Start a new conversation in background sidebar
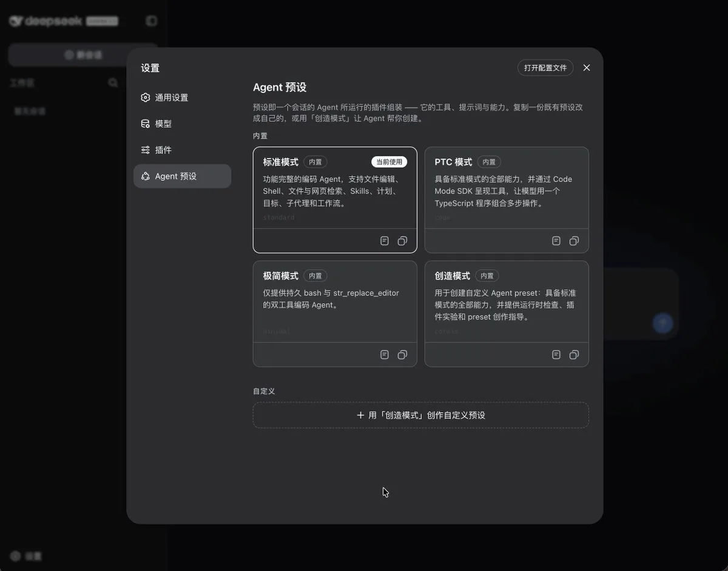Viewport: 728px width, 571px height. point(83,55)
